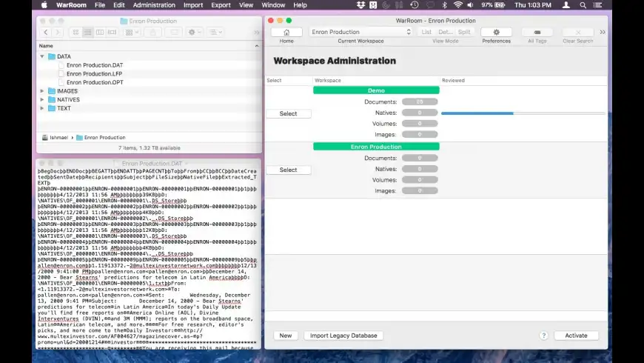
Task: Open macOS Spotlight search icon
Action: 584,4
